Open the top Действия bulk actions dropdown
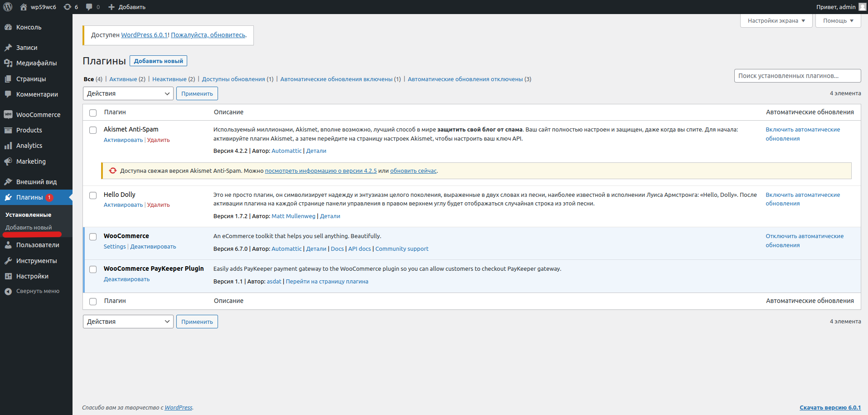Image resolution: width=868 pixels, height=415 pixels. pos(128,93)
